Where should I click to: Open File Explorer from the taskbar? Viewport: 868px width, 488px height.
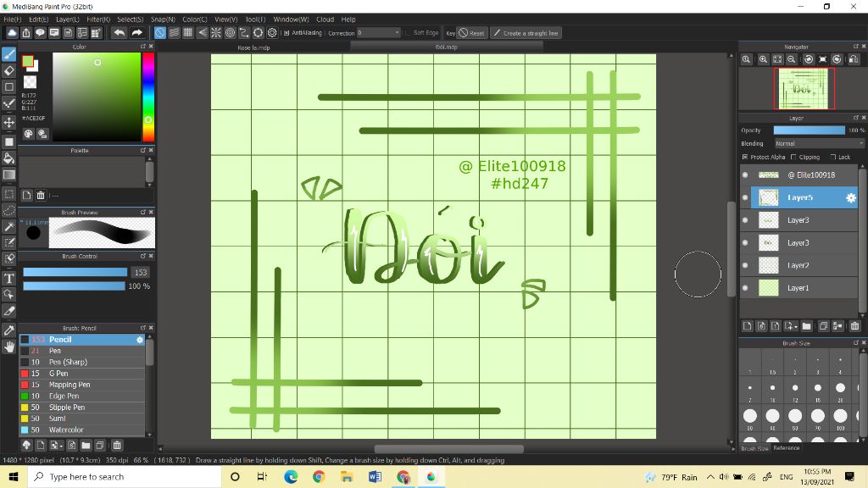pyautogui.click(x=347, y=476)
